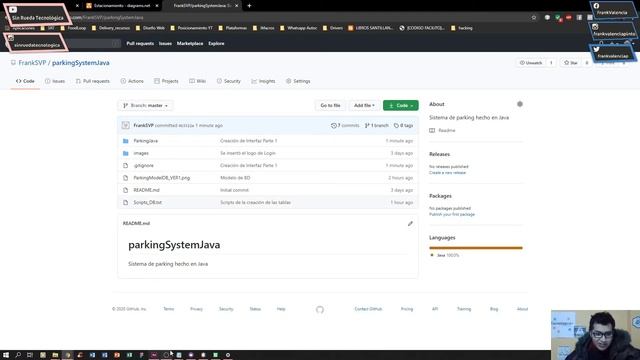The width and height of the screenshot is (640, 360).
Task: View the 7 commits history
Action: click(345, 126)
